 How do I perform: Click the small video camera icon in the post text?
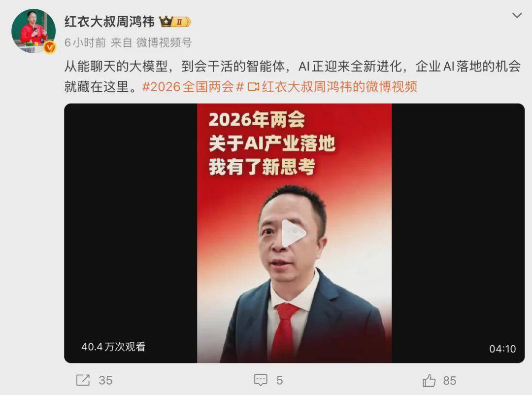pos(254,87)
